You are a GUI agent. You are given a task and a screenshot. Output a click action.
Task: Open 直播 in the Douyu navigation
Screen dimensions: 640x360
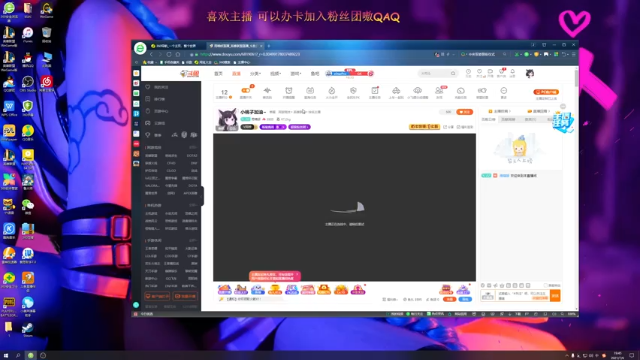pos(236,73)
